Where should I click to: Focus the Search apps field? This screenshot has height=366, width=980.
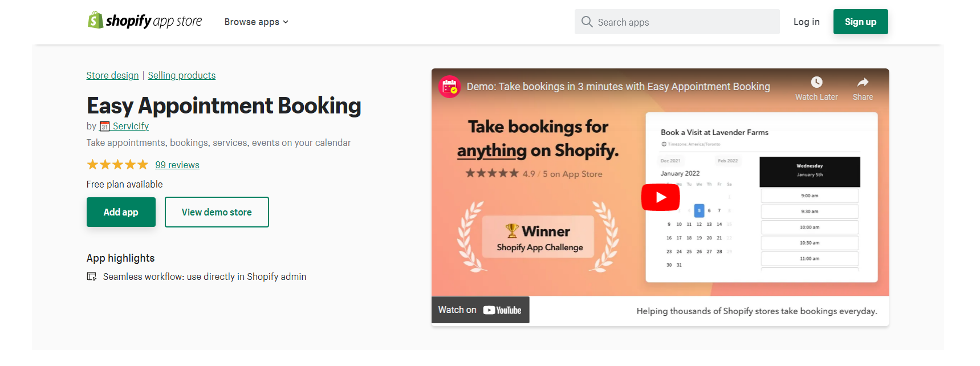tap(677, 22)
